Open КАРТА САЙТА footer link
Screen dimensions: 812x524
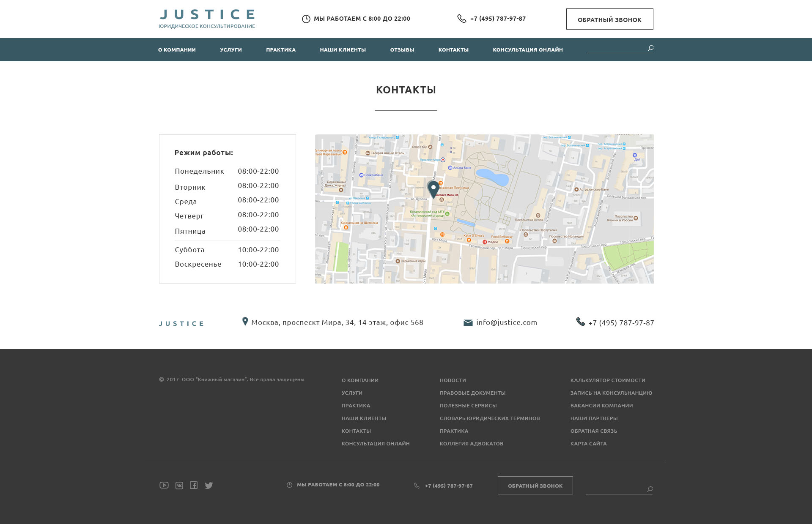click(x=588, y=443)
